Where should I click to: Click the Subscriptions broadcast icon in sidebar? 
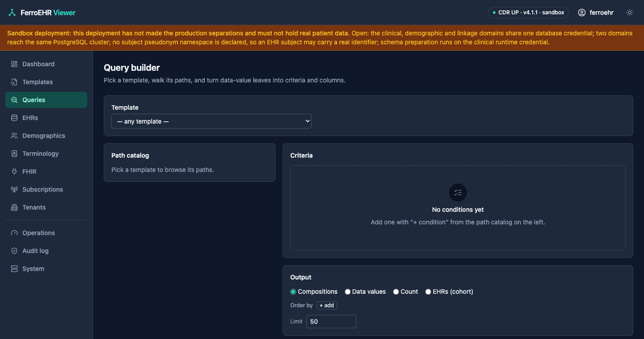click(x=14, y=189)
